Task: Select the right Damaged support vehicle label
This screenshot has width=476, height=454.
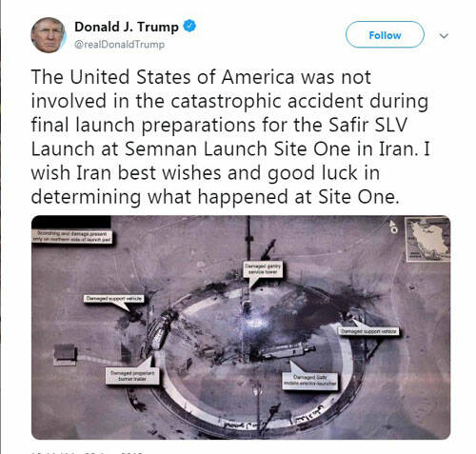Action: pyautogui.click(x=368, y=331)
